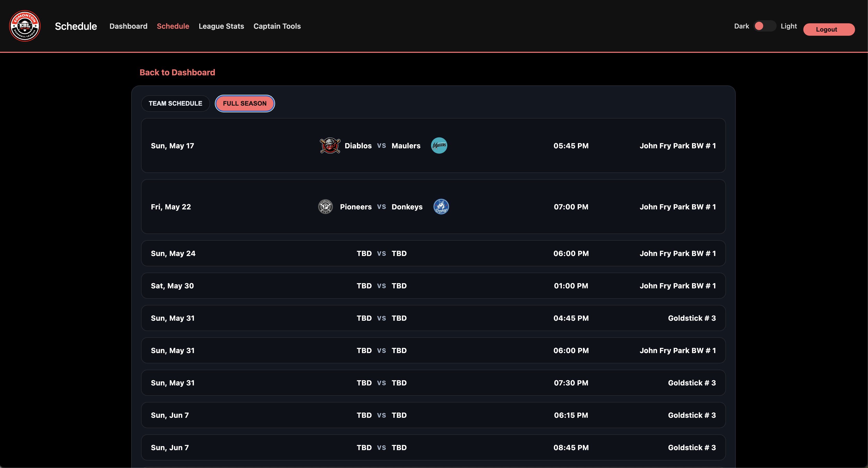Navigate to League Stats
Viewport: 868px width, 468px height.
coord(221,26)
